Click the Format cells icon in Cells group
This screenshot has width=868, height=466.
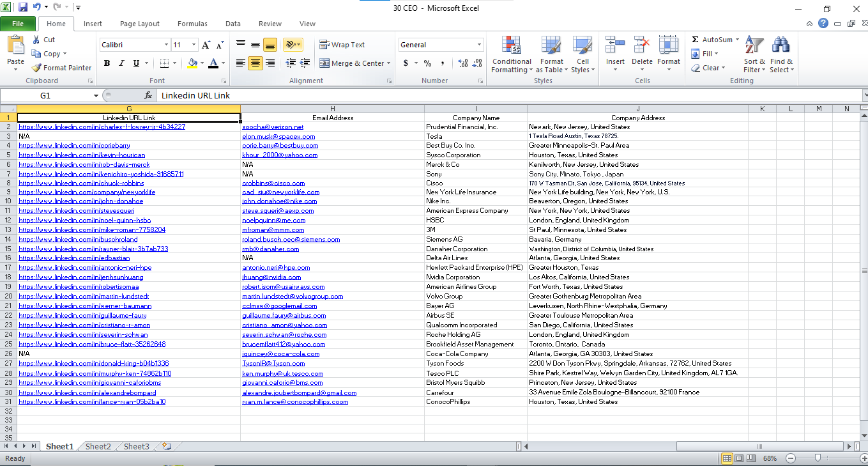pos(668,46)
